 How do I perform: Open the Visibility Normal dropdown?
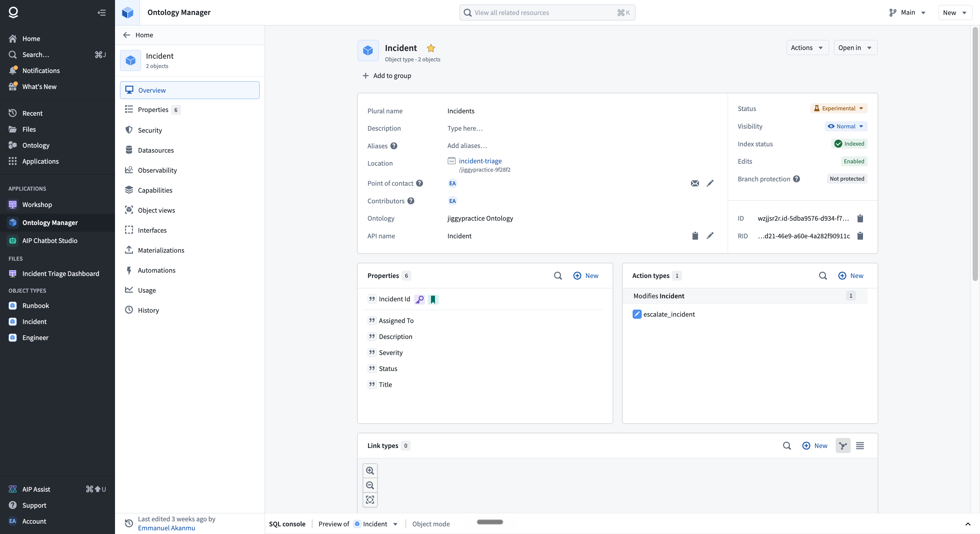pos(846,126)
